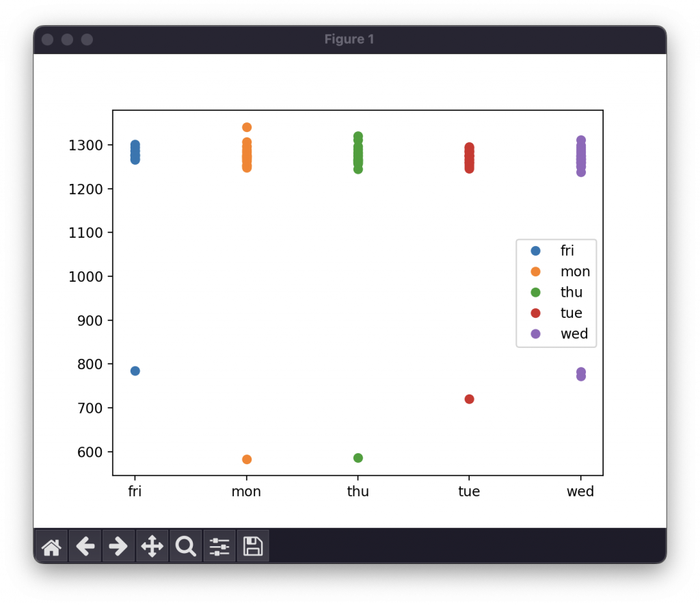Save the figure to a file
The height and width of the screenshot is (605, 700).
pos(253,546)
